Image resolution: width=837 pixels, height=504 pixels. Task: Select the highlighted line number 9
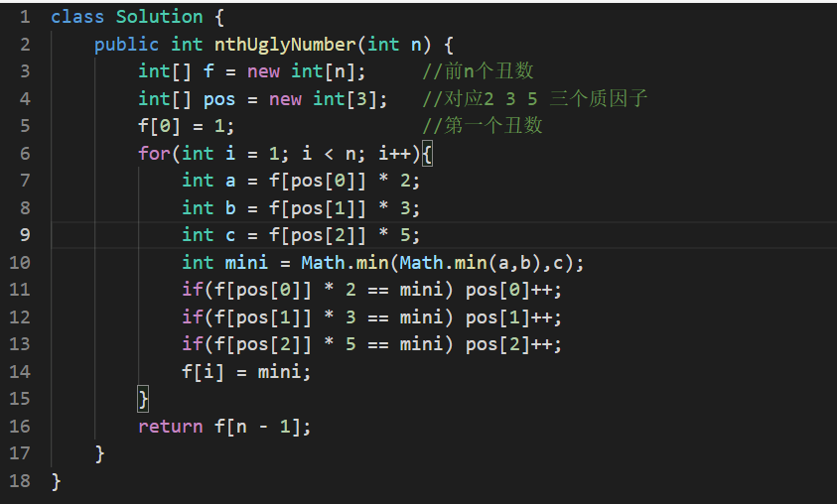coord(25,235)
